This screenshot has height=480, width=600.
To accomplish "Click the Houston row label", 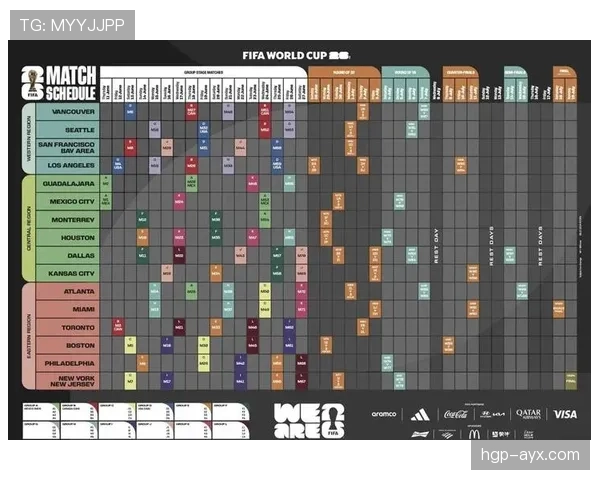I will tap(68, 238).
